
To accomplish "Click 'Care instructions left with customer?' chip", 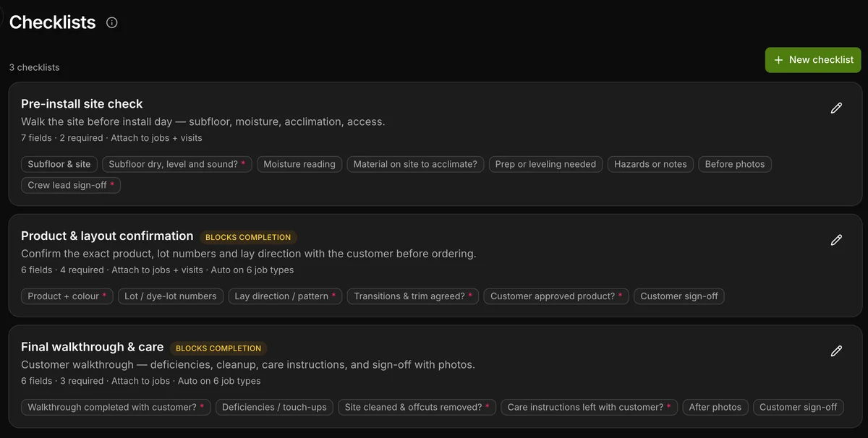I will (590, 408).
